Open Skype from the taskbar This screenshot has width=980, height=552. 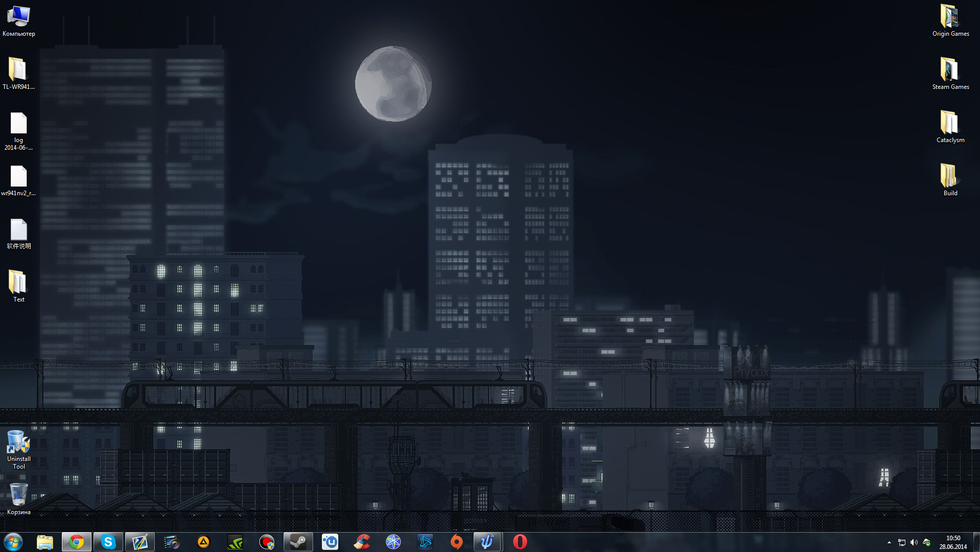click(108, 542)
